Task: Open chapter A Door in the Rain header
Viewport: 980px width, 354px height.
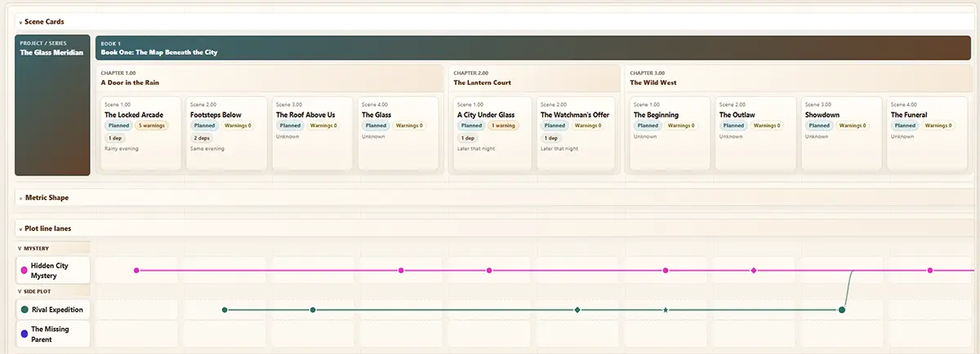Action: 271,78
